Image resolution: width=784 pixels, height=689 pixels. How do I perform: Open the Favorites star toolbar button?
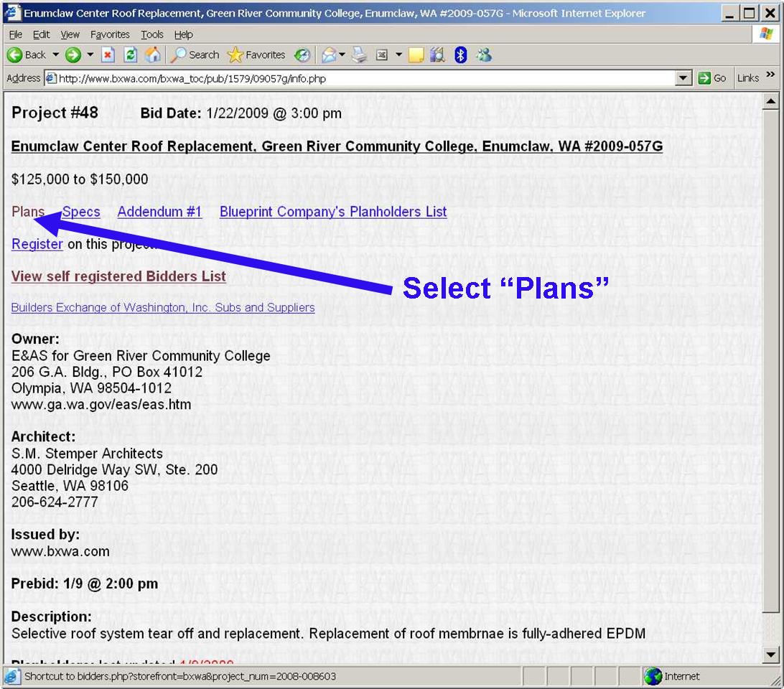click(x=256, y=55)
